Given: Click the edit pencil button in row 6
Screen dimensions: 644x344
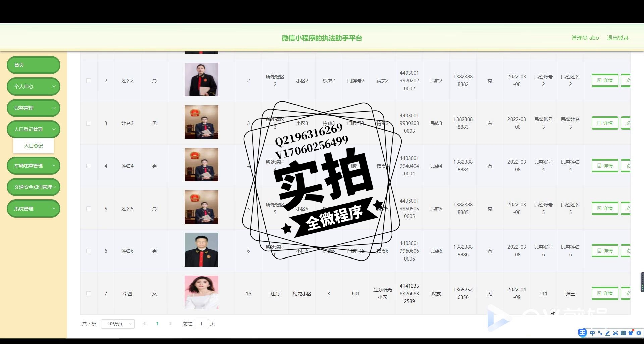Looking at the screenshot, I should click(x=626, y=251).
